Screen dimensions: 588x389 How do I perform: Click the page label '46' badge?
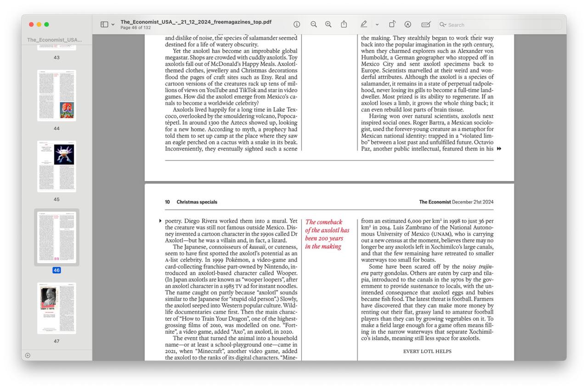pos(57,270)
